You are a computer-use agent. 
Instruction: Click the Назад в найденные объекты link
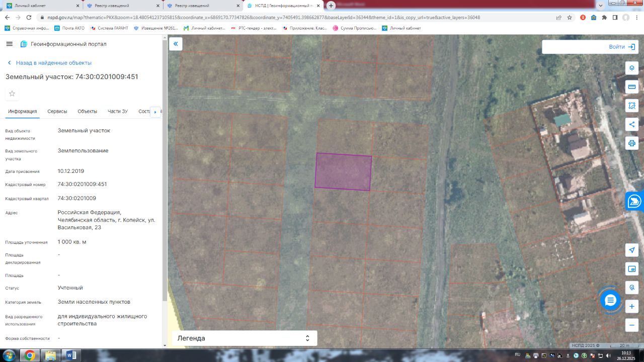click(49, 63)
